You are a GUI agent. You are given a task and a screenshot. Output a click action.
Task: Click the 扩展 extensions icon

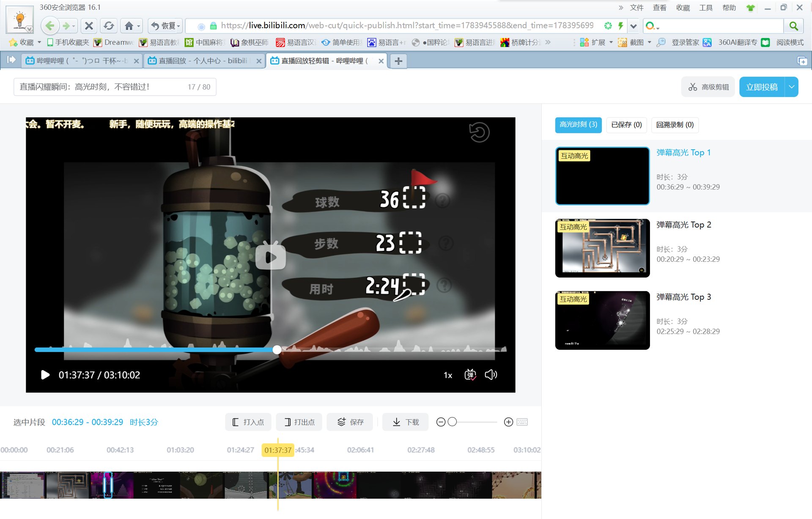point(593,42)
